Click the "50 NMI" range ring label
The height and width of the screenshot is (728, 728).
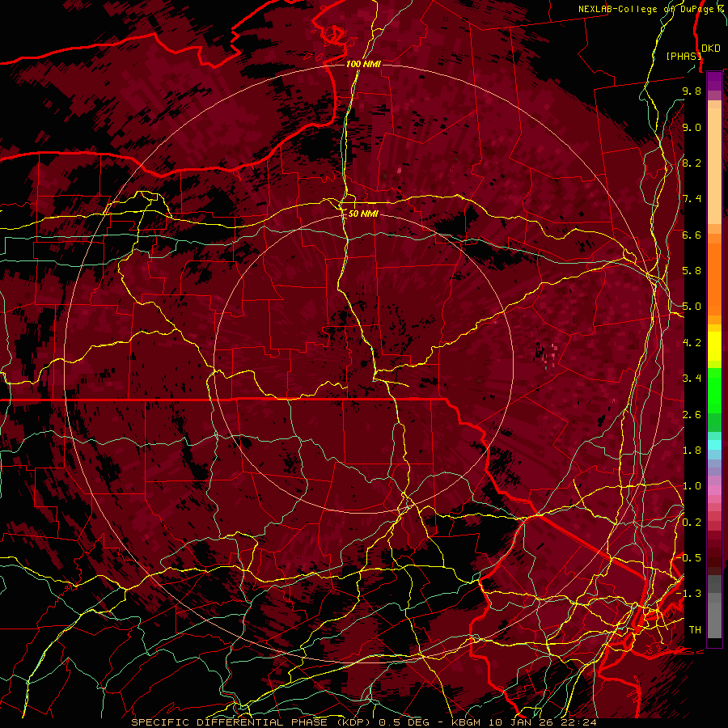pos(363,214)
